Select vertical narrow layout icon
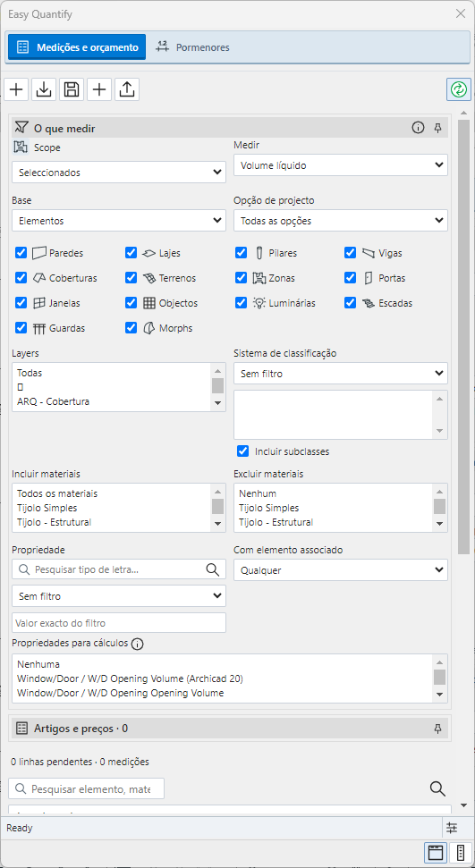The width and height of the screenshot is (475, 868). (460, 853)
